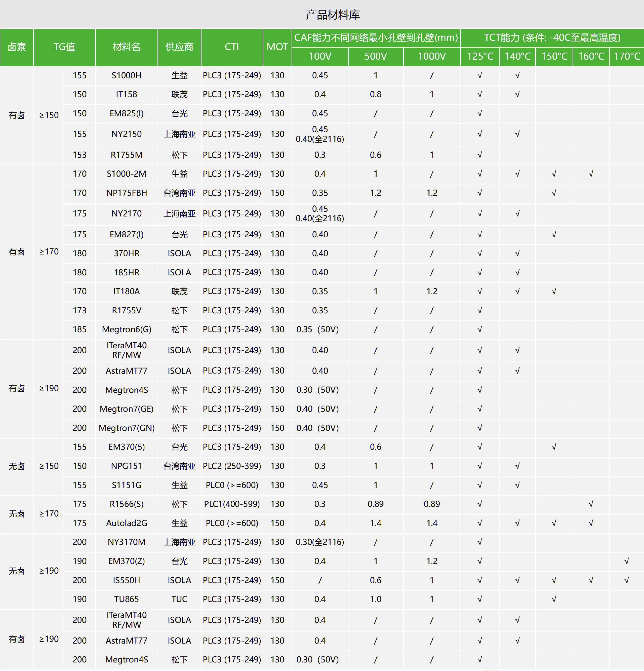Click the MOT column header

coord(277,47)
